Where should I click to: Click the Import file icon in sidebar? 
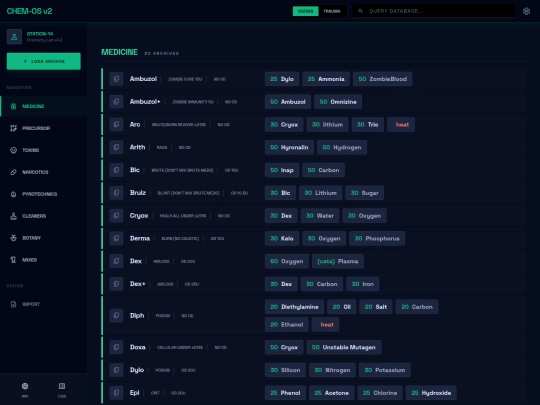(13, 304)
